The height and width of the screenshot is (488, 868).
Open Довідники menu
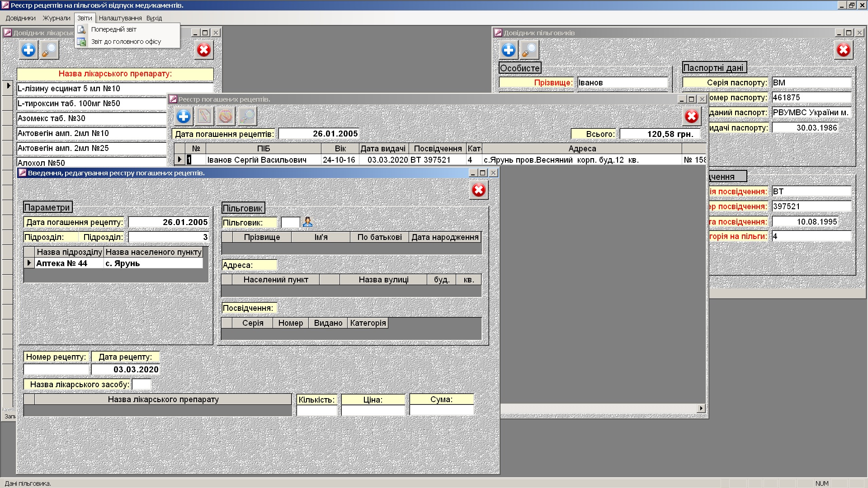tap(20, 18)
